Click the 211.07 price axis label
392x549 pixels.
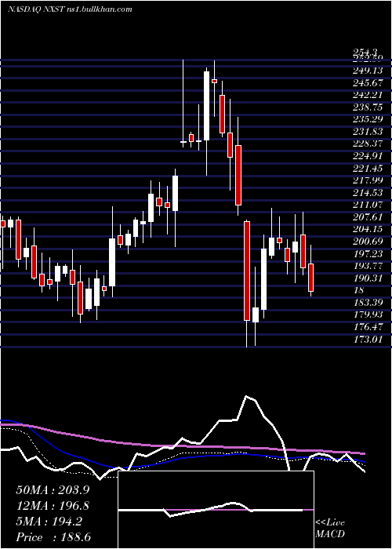367,205
